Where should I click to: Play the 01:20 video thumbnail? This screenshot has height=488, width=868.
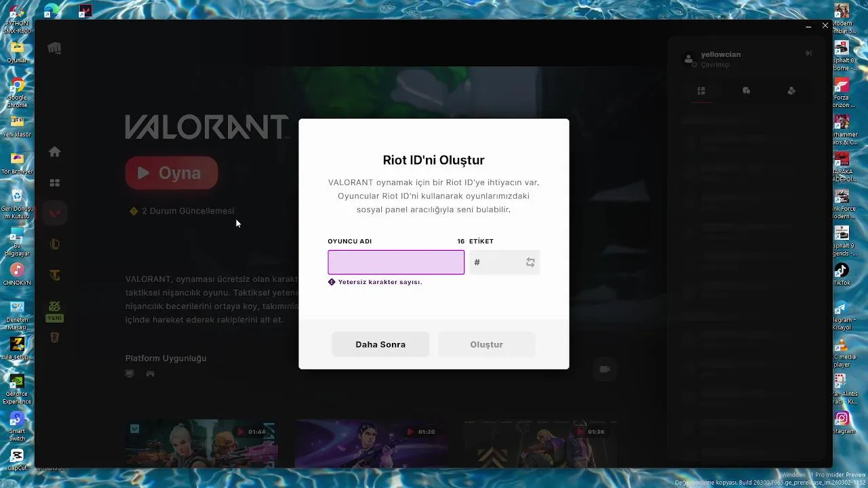371,444
